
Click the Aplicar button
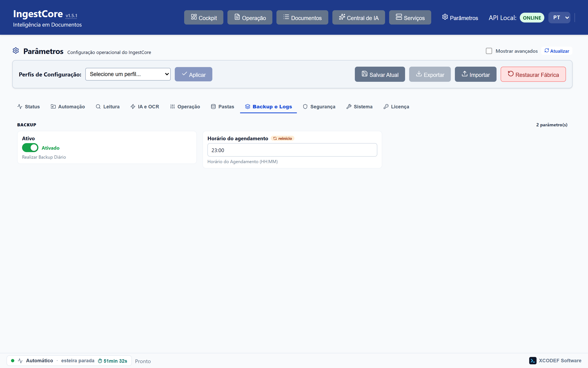pos(193,74)
